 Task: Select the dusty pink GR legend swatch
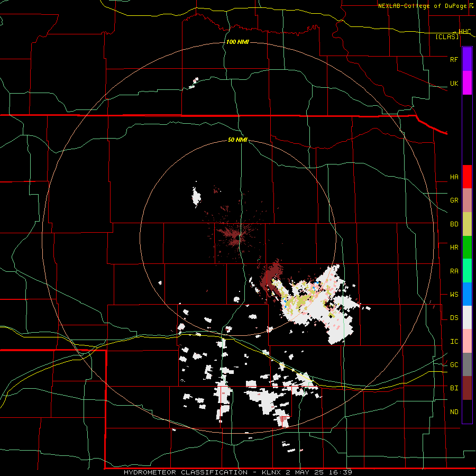[x=467, y=200]
